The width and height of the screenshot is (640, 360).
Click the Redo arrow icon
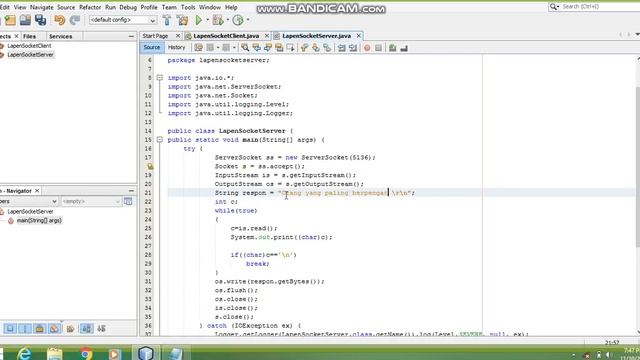(75, 20)
